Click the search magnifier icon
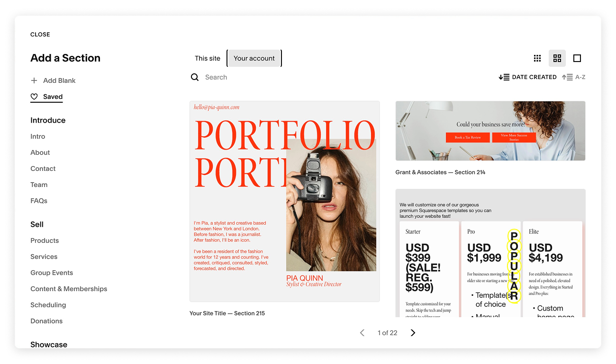The height and width of the screenshot is (364, 616). (x=195, y=77)
